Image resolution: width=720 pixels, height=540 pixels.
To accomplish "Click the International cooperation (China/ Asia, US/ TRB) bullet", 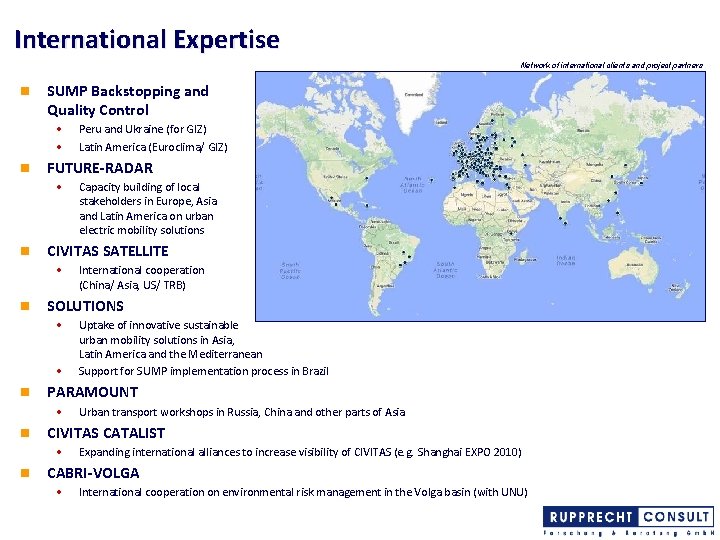I will [141, 277].
